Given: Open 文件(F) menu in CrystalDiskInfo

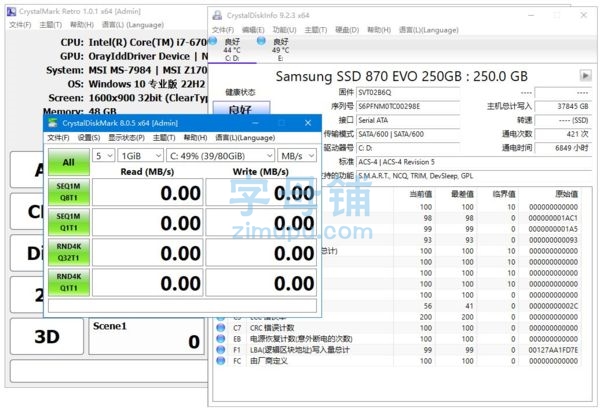Looking at the screenshot, I should (x=223, y=30).
